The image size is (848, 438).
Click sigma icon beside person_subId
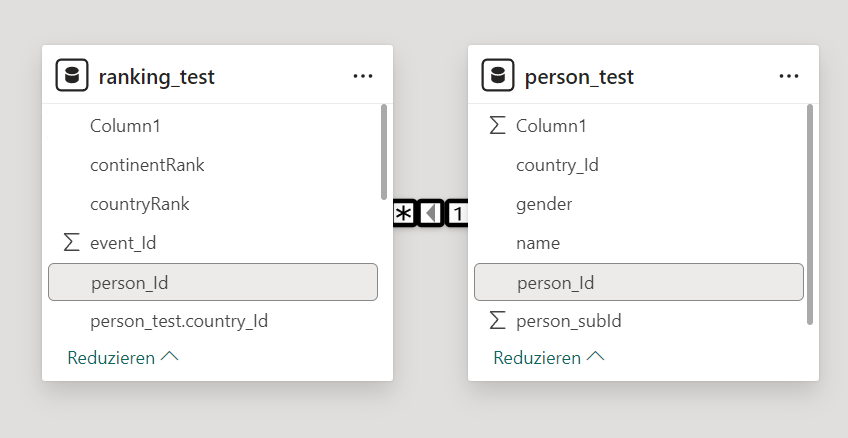(497, 321)
